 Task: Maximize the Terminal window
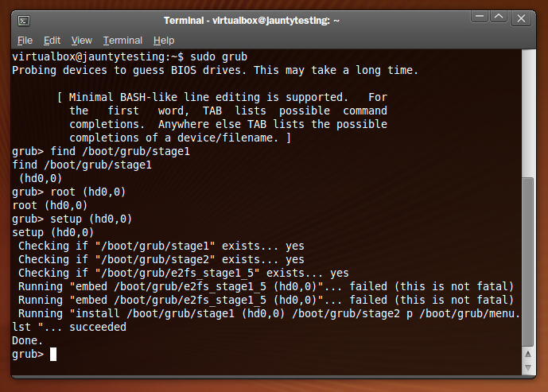pos(499,17)
